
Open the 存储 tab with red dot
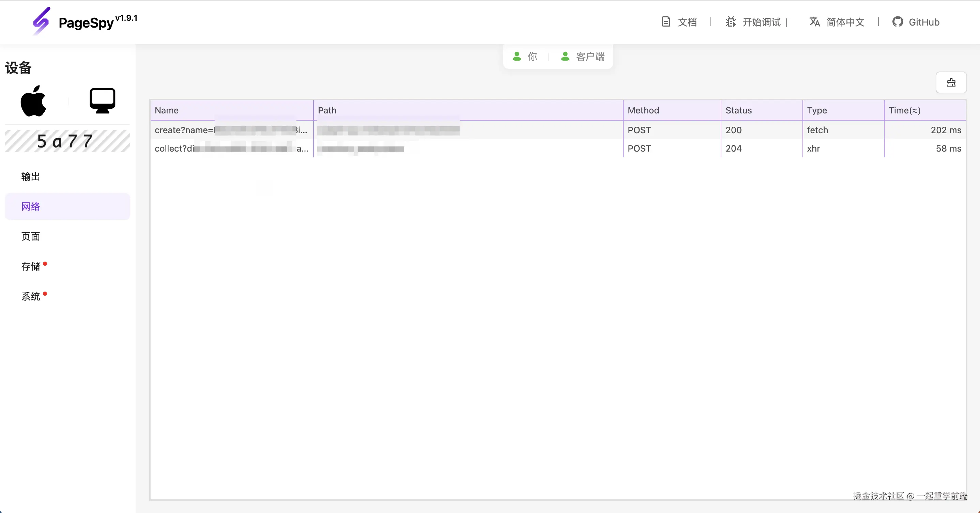tap(30, 266)
